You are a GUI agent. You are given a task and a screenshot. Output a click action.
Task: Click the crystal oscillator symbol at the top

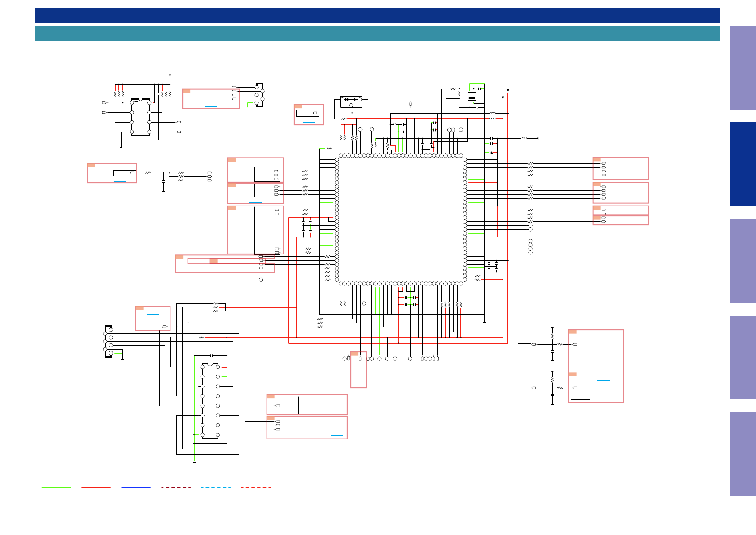[472, 96]
